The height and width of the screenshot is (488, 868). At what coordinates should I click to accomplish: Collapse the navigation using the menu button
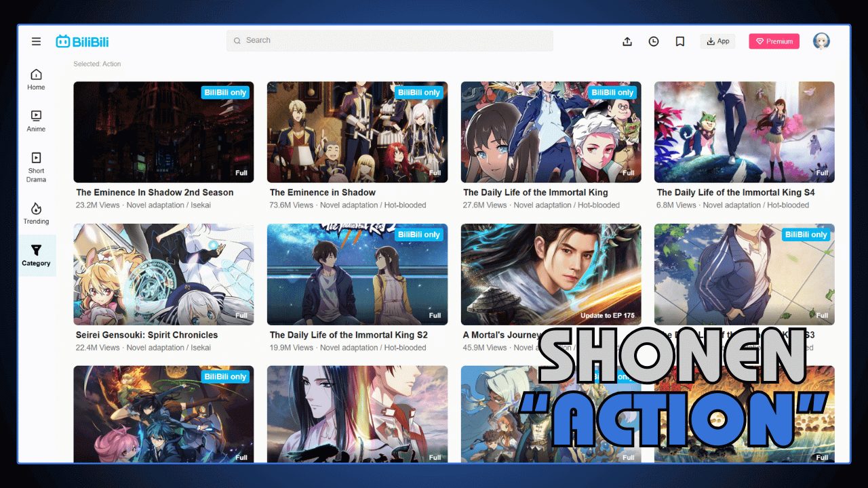coord(36,41)
